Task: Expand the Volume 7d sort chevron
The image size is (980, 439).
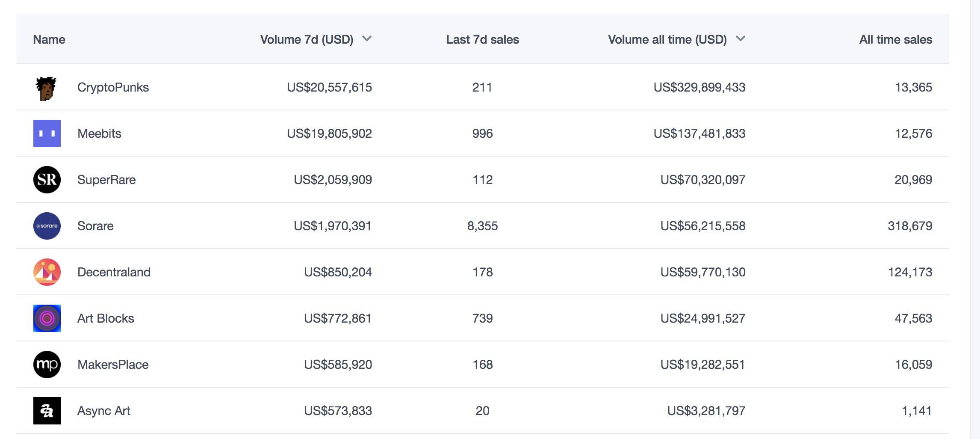Action: coord(367,39)
